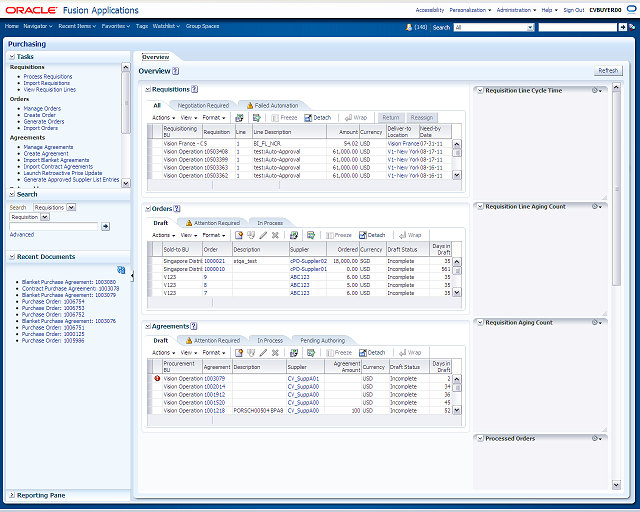This screenshot has width=640, height=512.
Task: Open Process Requisitions task link
Action: click(x=48, y=77)
